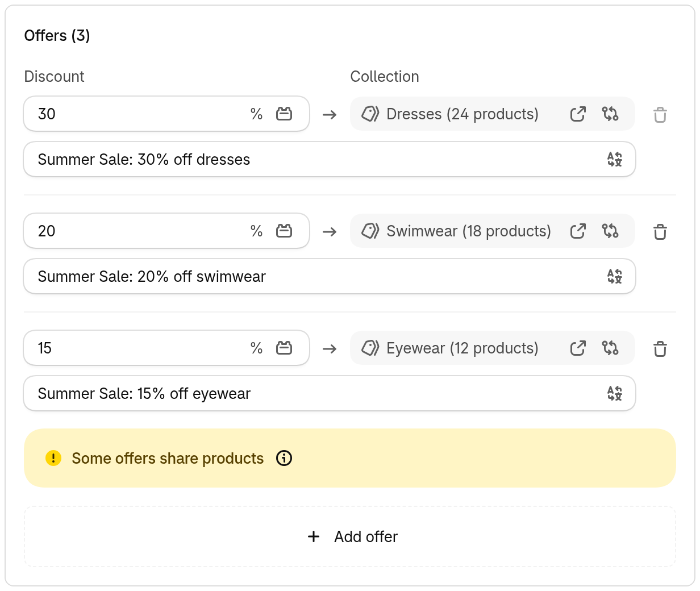This screenshot has height=591, width=700.
Task: Click the tag icon beside Swimwear collection
Action: tap(370, 231)
